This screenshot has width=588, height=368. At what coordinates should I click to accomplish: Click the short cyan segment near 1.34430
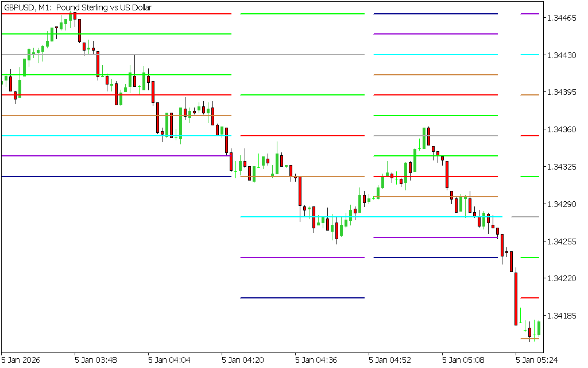(529, 55)
